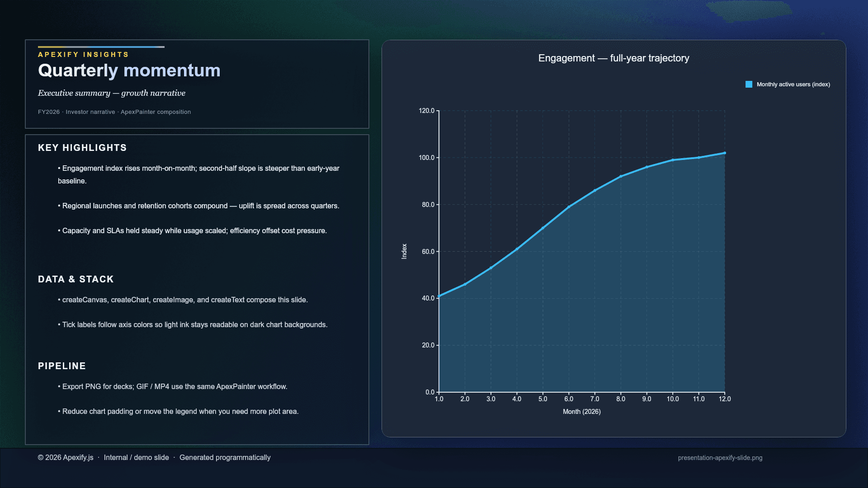The image size is (868, 488).
Task: Click the 100.0 y-axis tick label
Action: 426,158
